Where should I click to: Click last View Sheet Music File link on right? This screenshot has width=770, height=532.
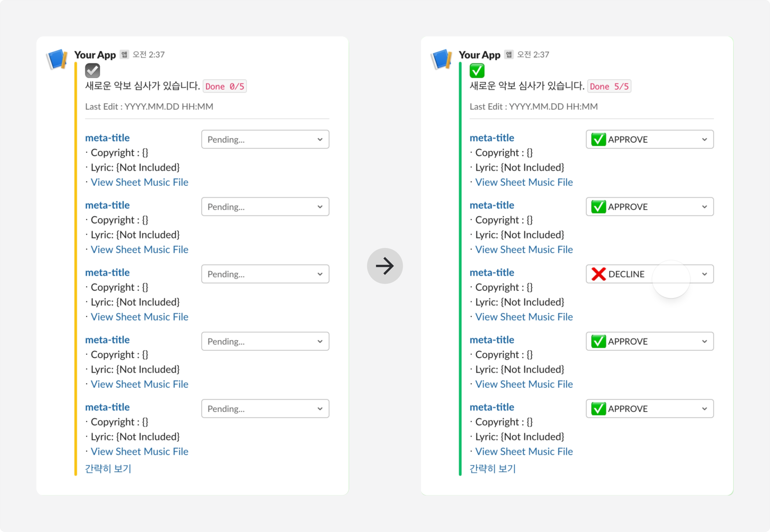point(524,452)
